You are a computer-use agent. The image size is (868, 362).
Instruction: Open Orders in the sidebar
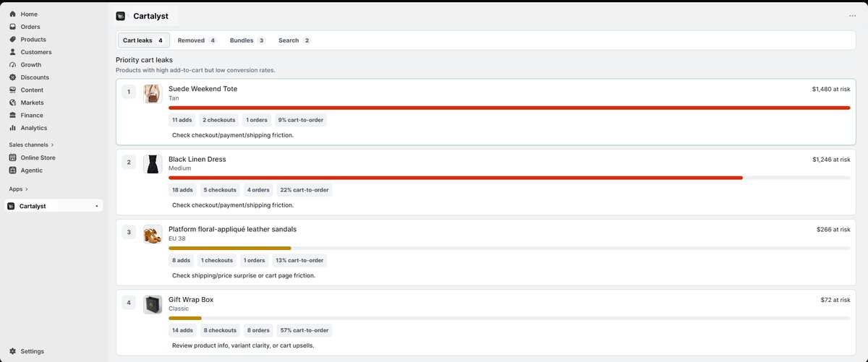coord(30,27)
